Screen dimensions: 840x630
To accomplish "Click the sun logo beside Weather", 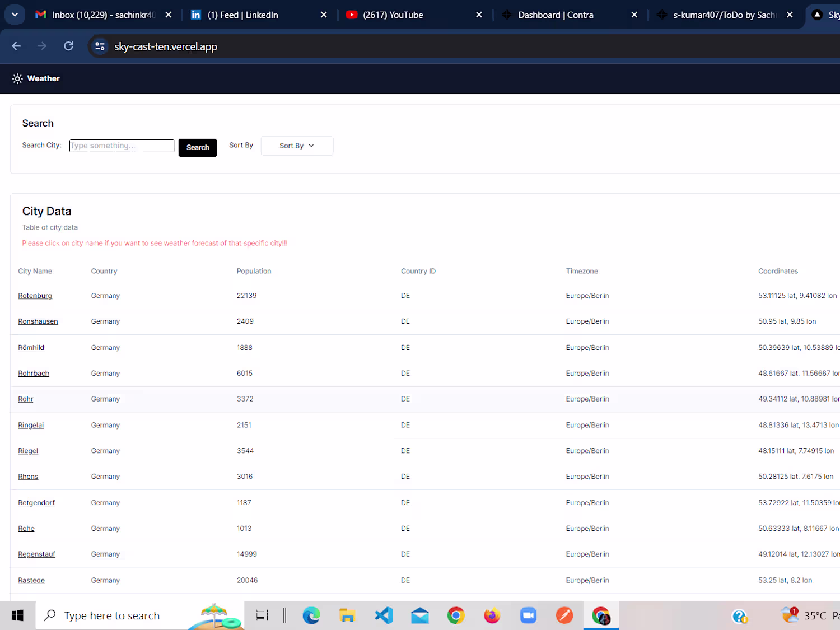I will (x=17, y=79).
